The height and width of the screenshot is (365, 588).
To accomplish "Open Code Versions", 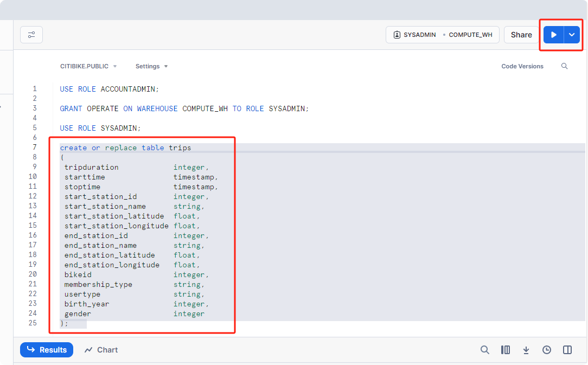I will click(x=522, y=66).
